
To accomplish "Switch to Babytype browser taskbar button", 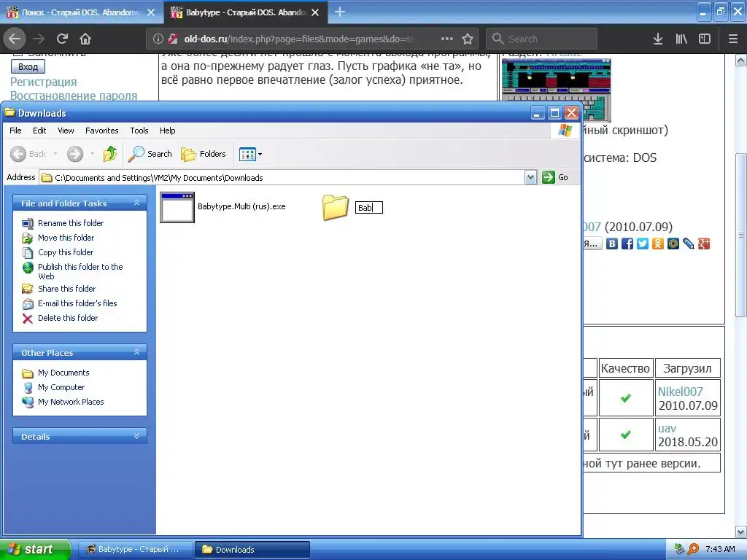I will click(x=135, y=549).
